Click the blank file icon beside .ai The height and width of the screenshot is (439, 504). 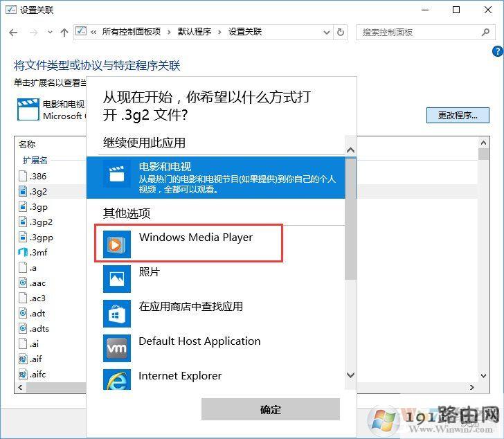[x=23, y=343]
